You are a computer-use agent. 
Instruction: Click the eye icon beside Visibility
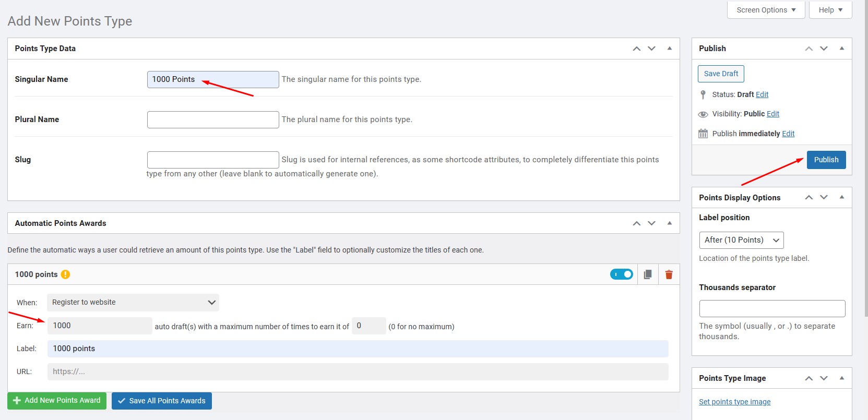coord(703,114)
